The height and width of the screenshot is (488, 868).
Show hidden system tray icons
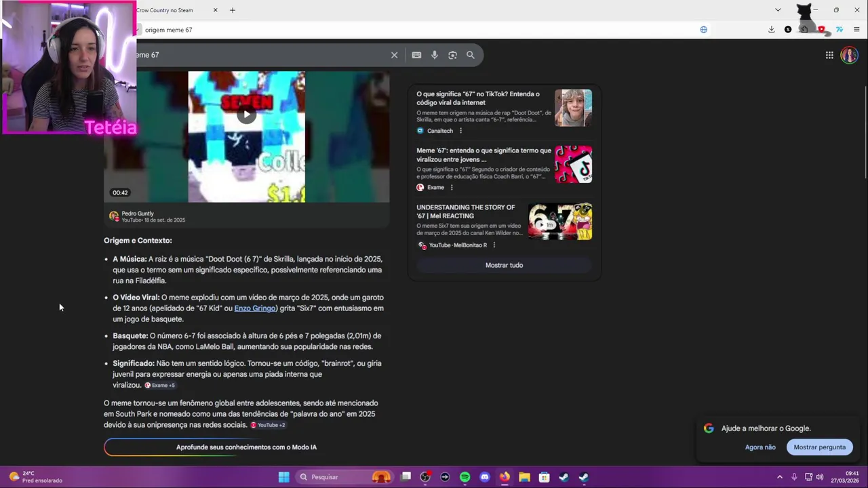click(779, 477)
